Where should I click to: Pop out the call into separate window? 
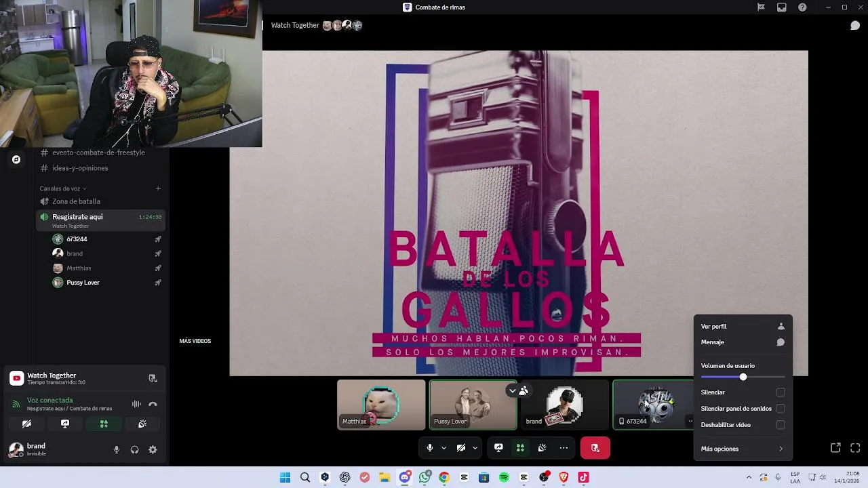tap(835, 448)
